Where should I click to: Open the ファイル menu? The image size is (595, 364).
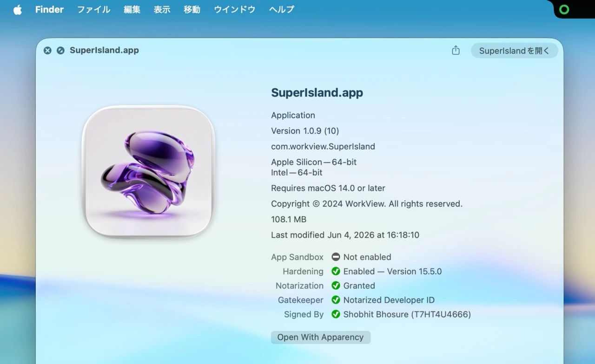coord(93,9)
